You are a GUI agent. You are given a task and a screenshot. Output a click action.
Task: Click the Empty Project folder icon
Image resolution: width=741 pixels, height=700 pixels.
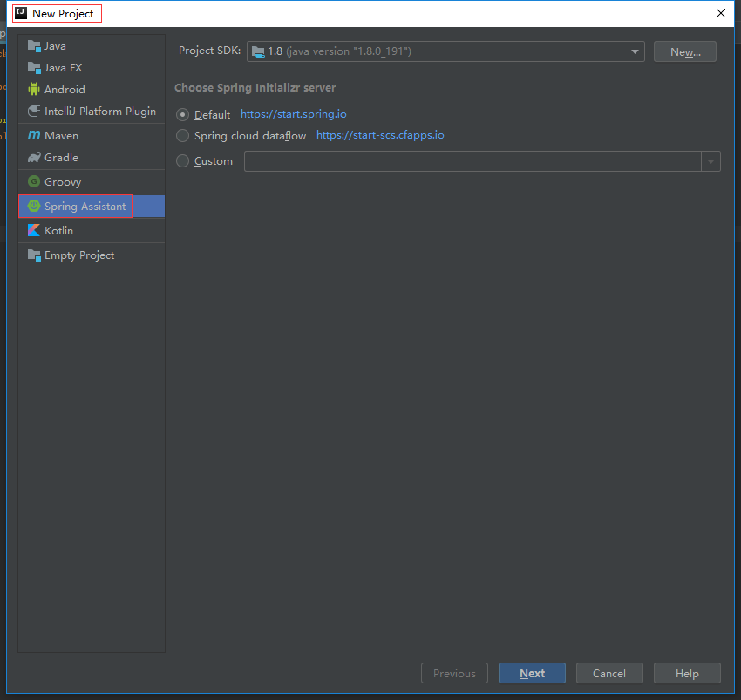coord(34,255)
